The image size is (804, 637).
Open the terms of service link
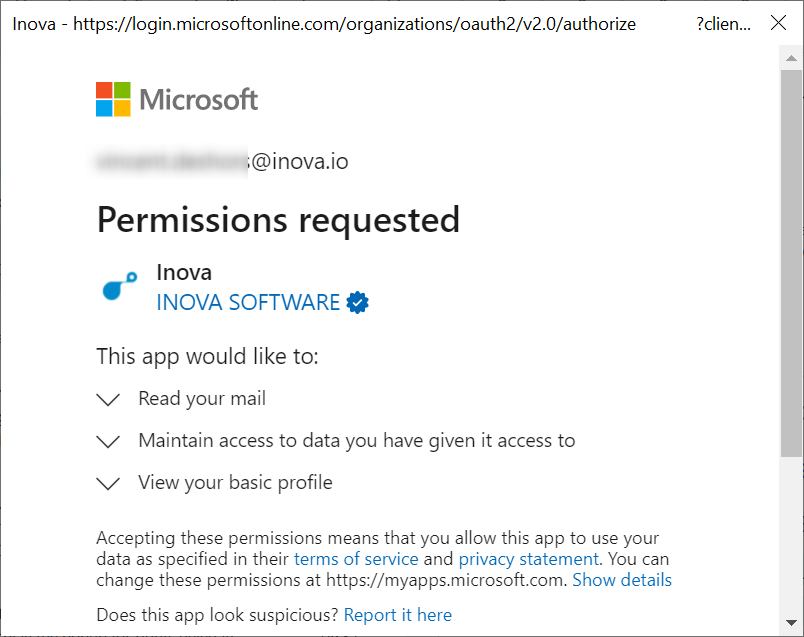click(356, 559)
